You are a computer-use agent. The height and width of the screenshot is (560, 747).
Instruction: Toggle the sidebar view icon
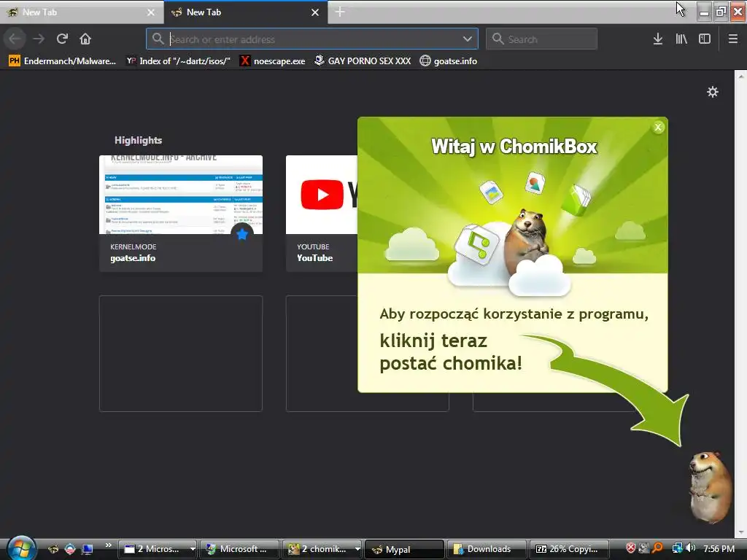(x=705, y=39)
